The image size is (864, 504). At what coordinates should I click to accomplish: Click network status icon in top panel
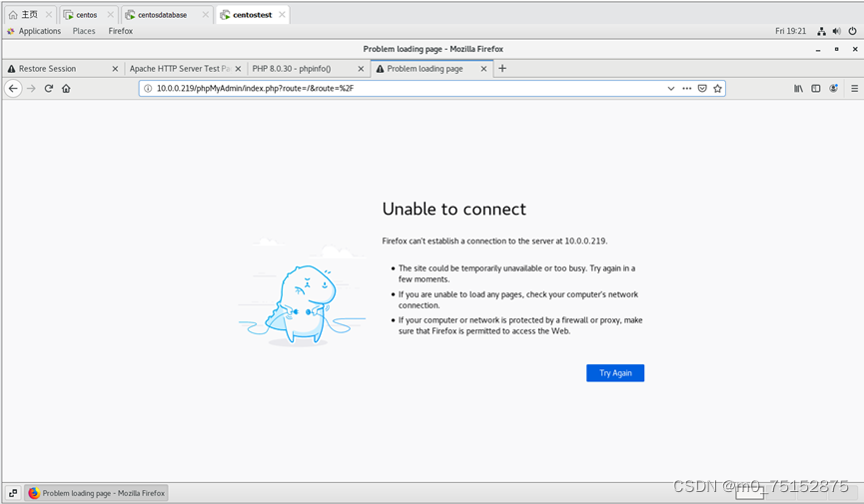tap(821, 31)
